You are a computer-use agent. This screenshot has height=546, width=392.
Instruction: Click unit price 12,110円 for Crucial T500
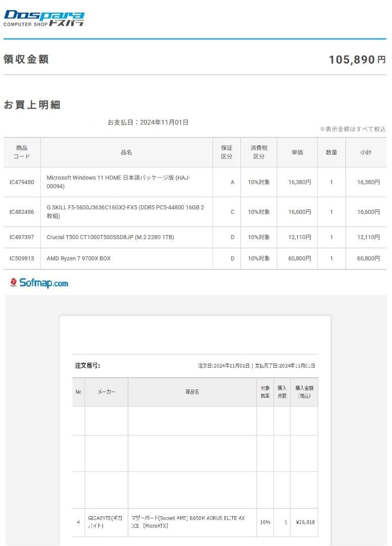point(300,237)
